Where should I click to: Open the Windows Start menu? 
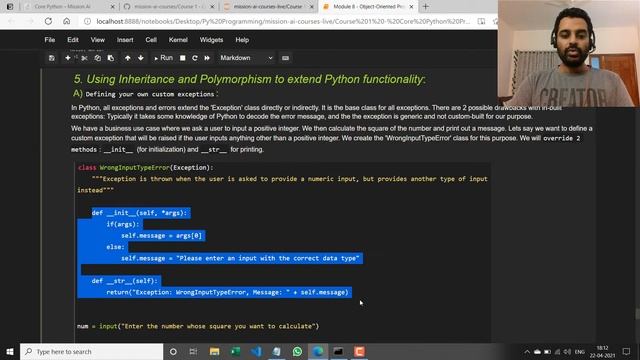10,351
